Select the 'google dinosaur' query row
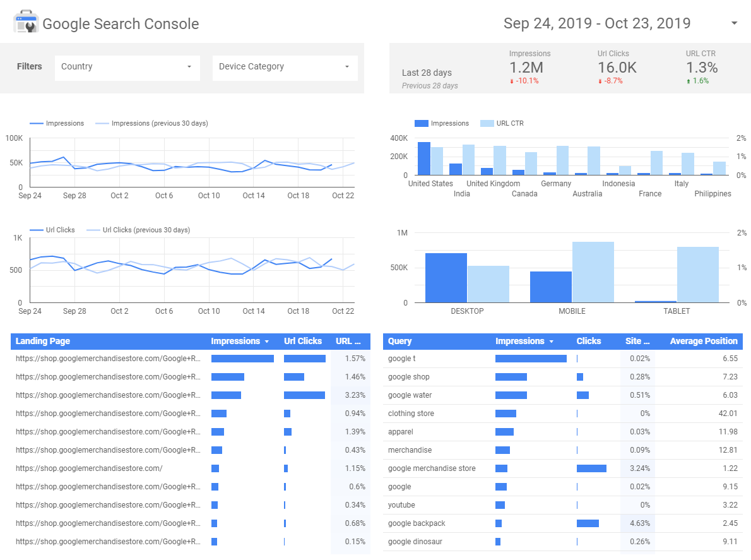This screenshot has height=560, width=751. [x=563, y=541]
